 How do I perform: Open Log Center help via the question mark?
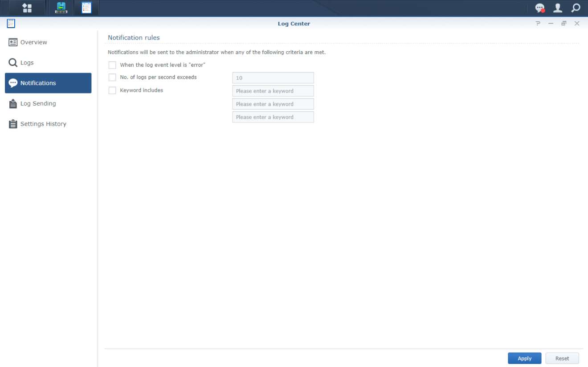coord(538,24)
